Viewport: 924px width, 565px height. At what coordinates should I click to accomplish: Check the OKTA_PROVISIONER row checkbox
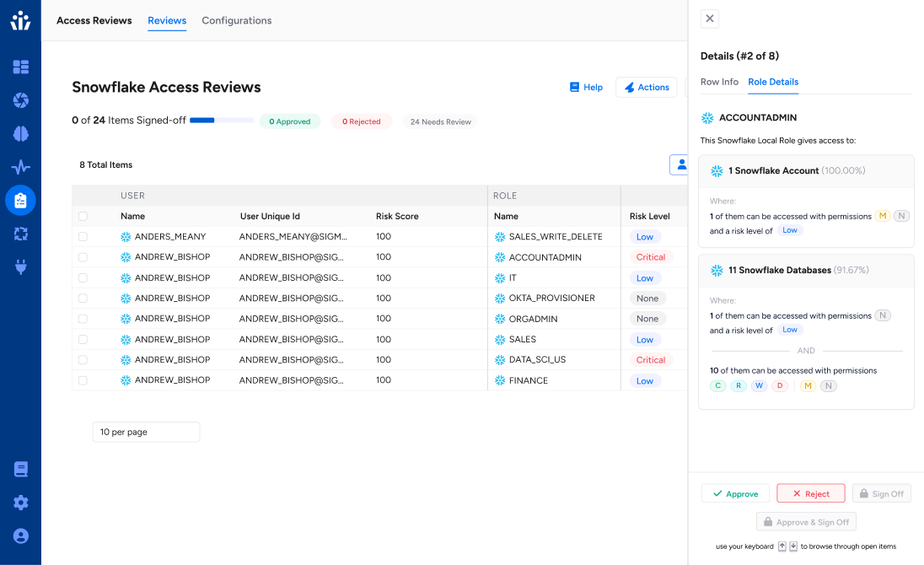click(x=83, y=299)
